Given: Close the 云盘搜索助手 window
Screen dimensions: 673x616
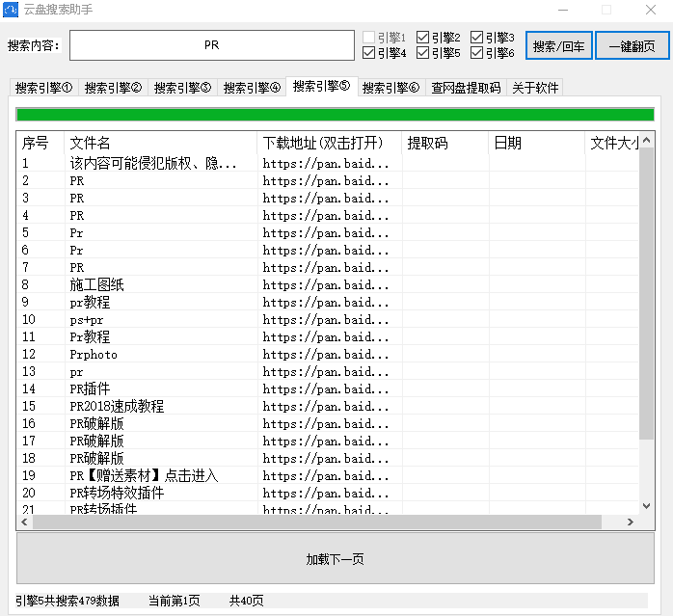Looking at the screenshot, I should (x=651, y=10).
